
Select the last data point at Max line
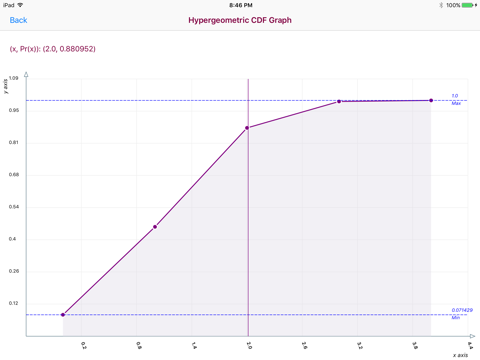pyautogui.click(x=431, y=100)
